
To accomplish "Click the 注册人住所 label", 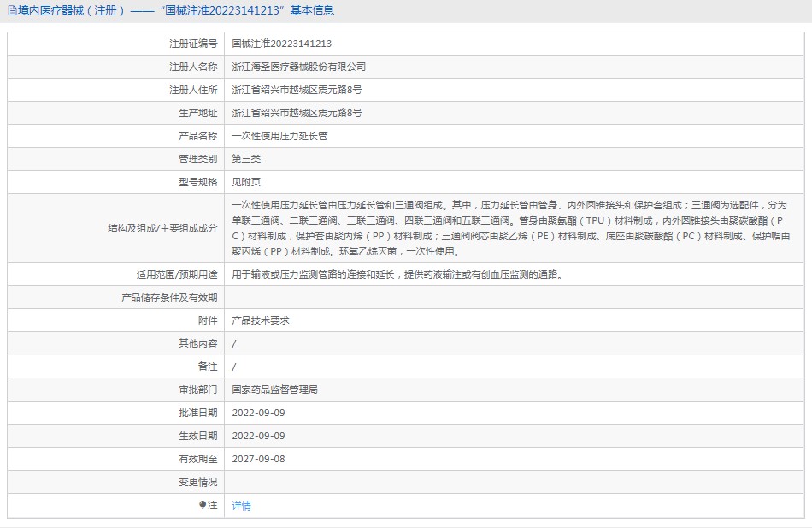I will (193, 90).
